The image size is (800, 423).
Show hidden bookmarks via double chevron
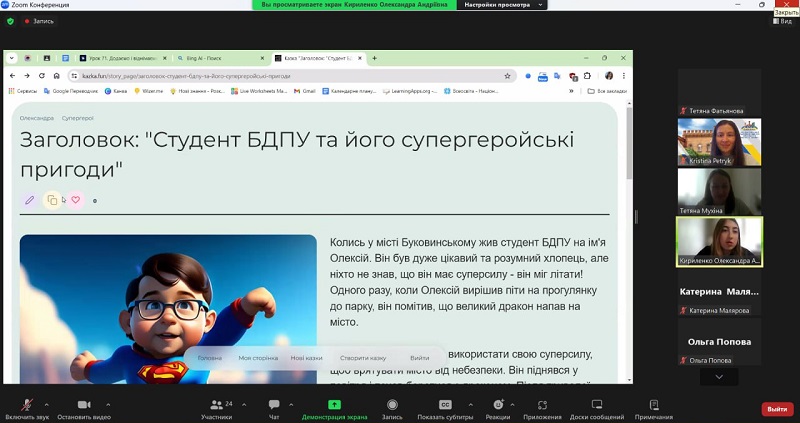pyautogui.click(x=571, y=91)
